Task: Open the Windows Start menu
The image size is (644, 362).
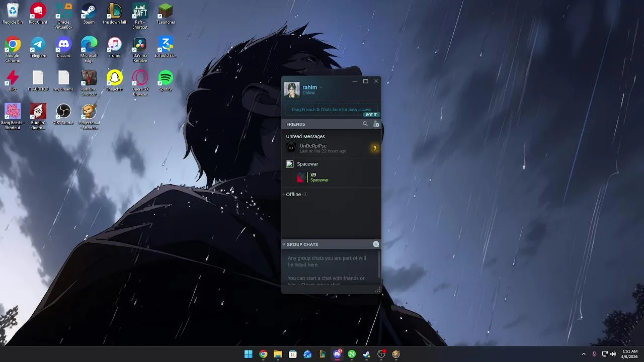Action: click(x=249, y=354)
